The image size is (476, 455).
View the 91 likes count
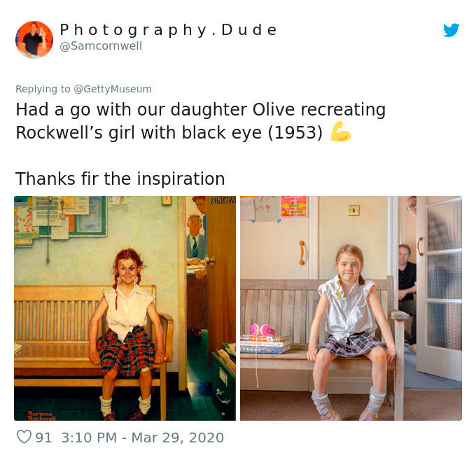[x=43, y=437]
